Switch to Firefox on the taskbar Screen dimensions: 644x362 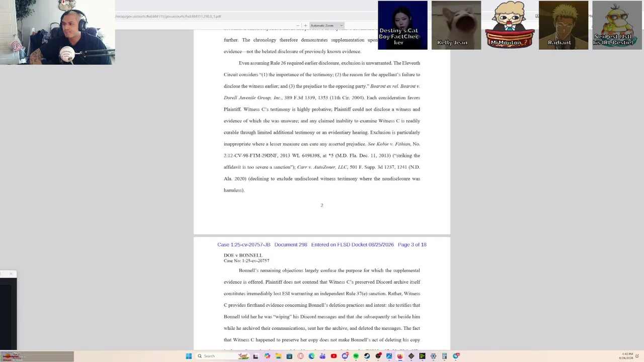tap(400, 356)
